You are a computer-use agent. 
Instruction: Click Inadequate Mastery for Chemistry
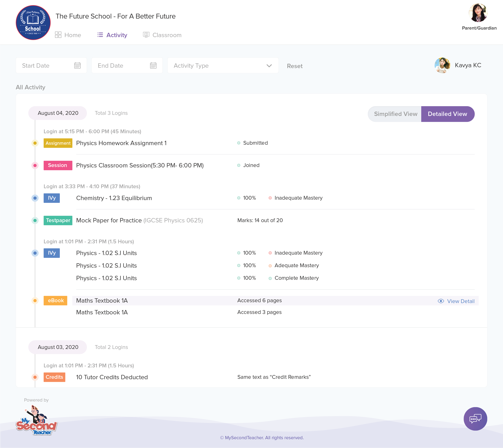click(x=296, y=198)
